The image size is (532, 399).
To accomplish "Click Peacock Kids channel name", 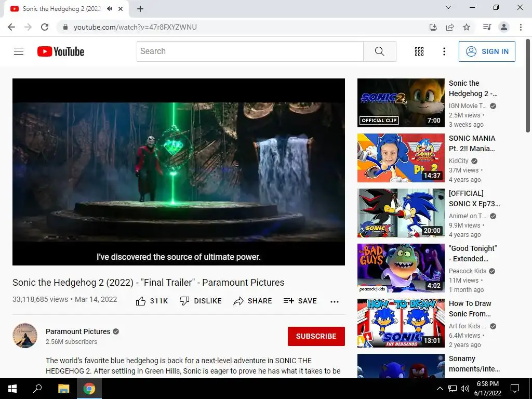I will (468, 271).
